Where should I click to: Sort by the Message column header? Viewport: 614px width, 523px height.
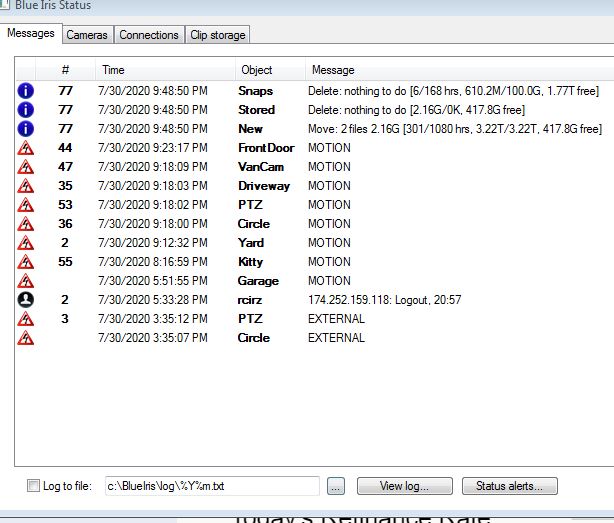coord(459,70)
